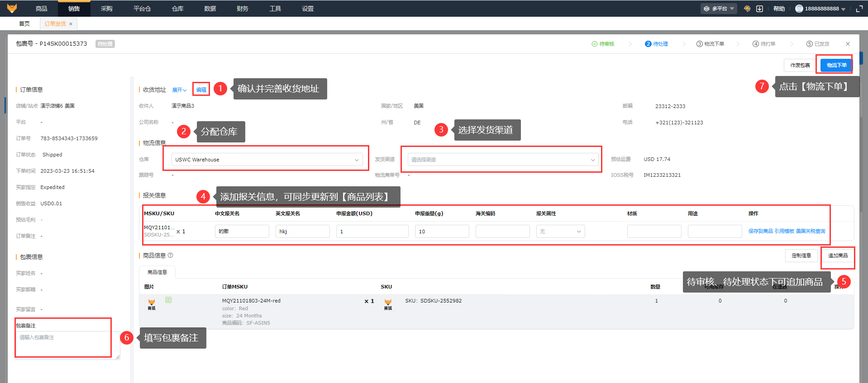This screenshot has height=383, width=868.
Task: Click the 英文报关名 input containing hkj
Action: pos(303,232)
